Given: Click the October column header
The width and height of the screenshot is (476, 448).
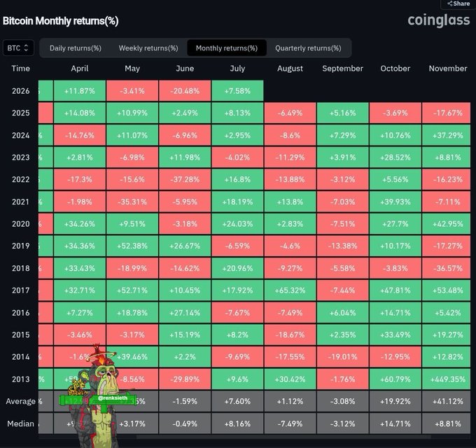Looking at the screenshot, I should [395, 69].
